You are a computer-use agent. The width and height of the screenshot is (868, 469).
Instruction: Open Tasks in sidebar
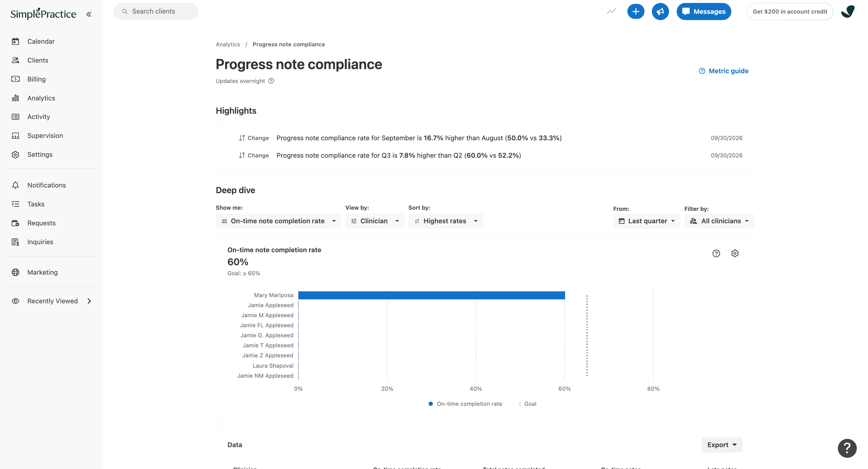coord(36,204)
